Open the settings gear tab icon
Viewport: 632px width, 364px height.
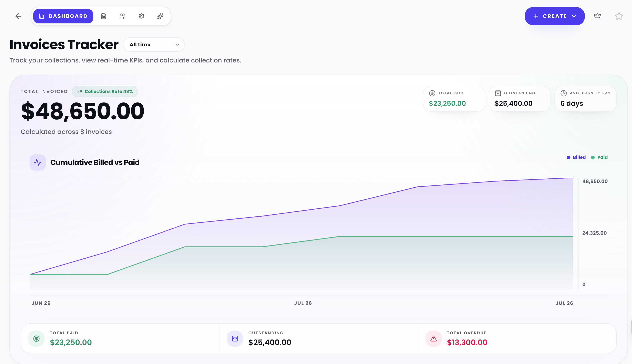pyautogui.click(x=141, y=16)
